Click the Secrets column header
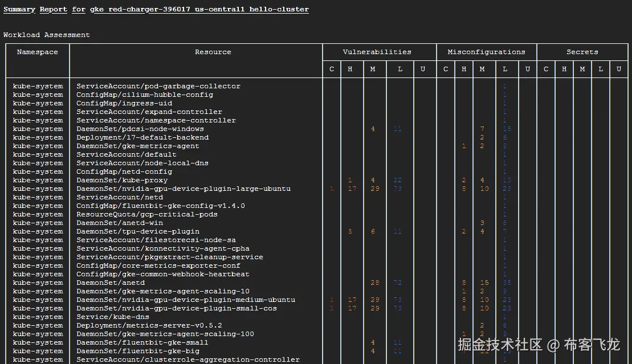The image size is (632, 364). pyautogui.click(x=582, y=52)
